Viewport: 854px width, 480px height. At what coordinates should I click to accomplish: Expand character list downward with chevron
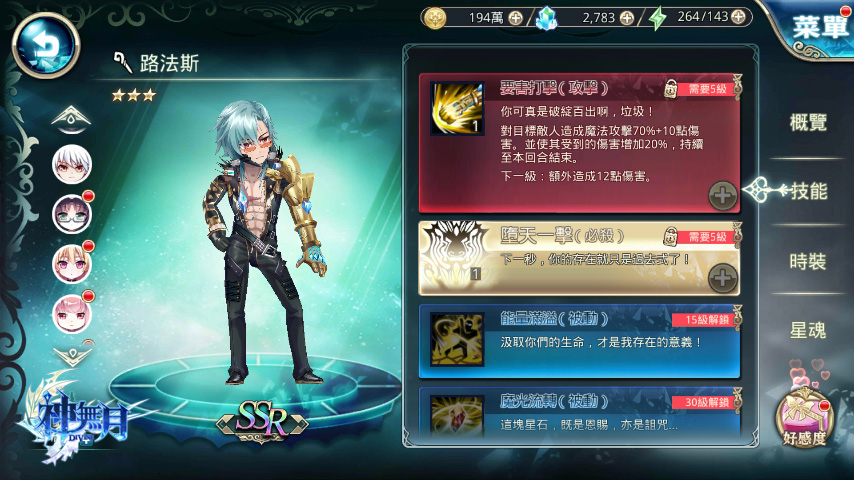point(72,356)
